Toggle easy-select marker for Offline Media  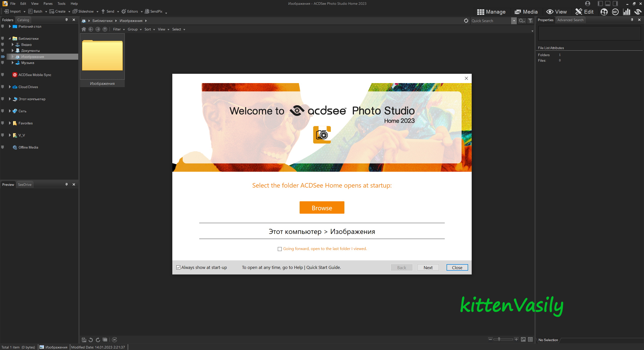(3, 147)
